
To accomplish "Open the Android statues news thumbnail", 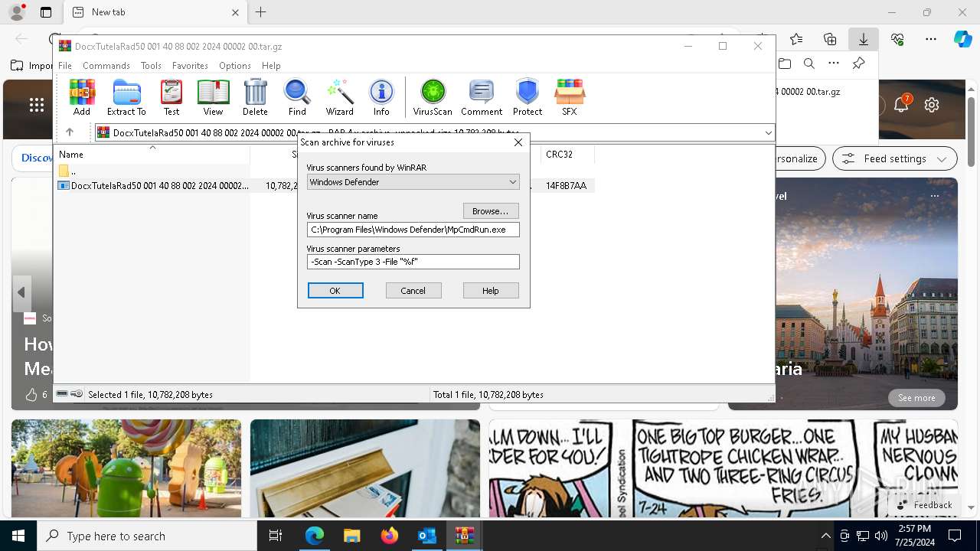I will (x=126, y=468).
